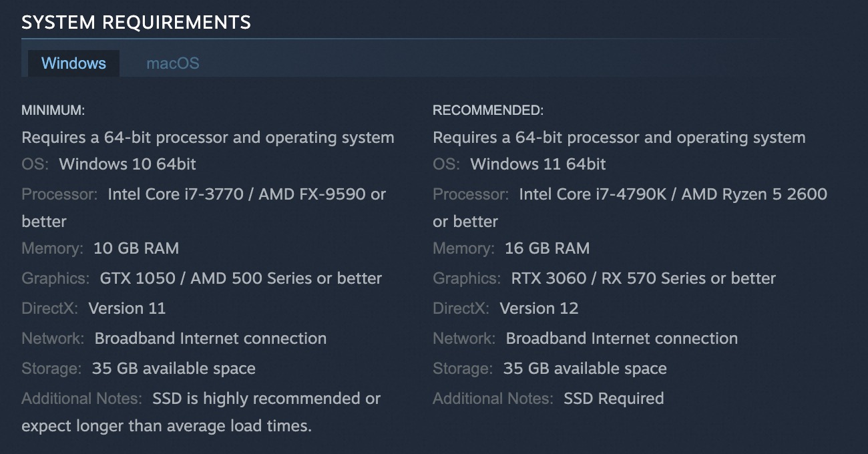Click the SSD is highly recommended note
The height and width of the screenshot is (454, 868).
pyautogui.click(x=266, y=399)
